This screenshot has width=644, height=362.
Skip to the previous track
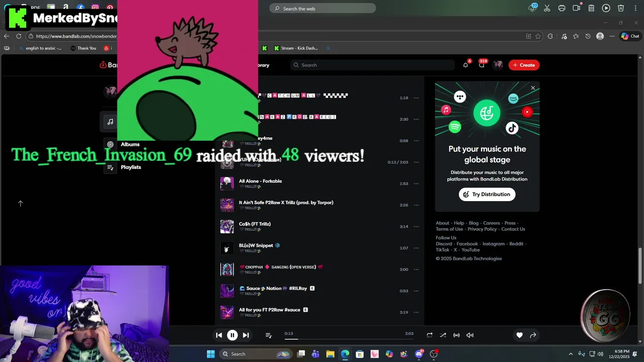(219, 335)
